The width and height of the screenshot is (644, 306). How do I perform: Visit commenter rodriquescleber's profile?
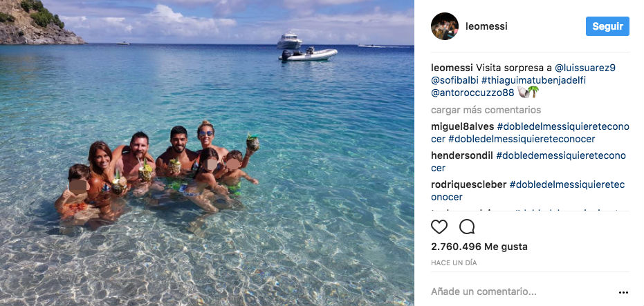(468, 184)
